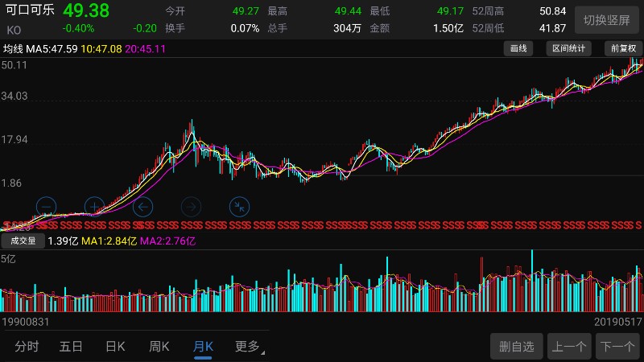
Task: Go to previous stock with 上一个
Action: (569, 347)
